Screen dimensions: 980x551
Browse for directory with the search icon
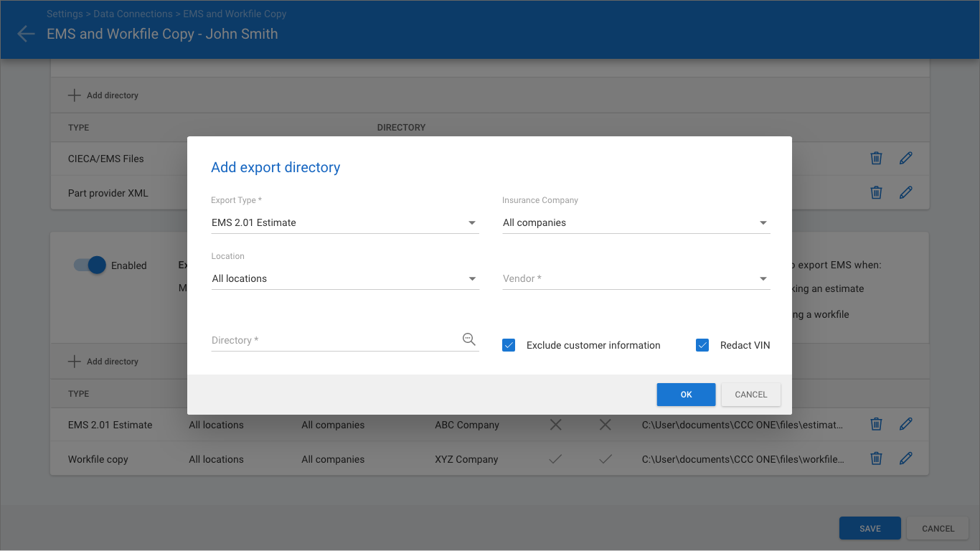[x=469, y=339]
